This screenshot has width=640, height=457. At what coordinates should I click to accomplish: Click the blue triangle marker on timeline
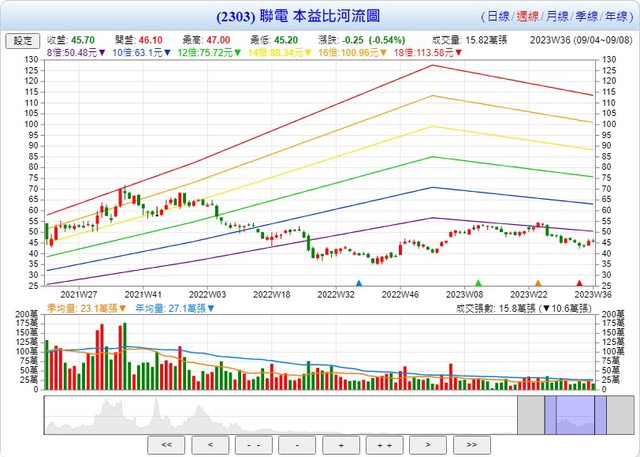359,284
